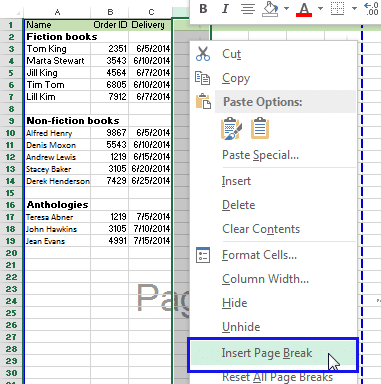Screen dimensions: 381x384
Task: Open font color dropdown arrow
Action: [320, 8]
